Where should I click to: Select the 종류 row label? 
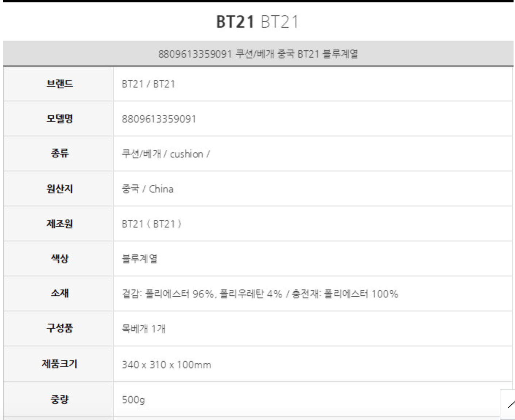[59, 153]
